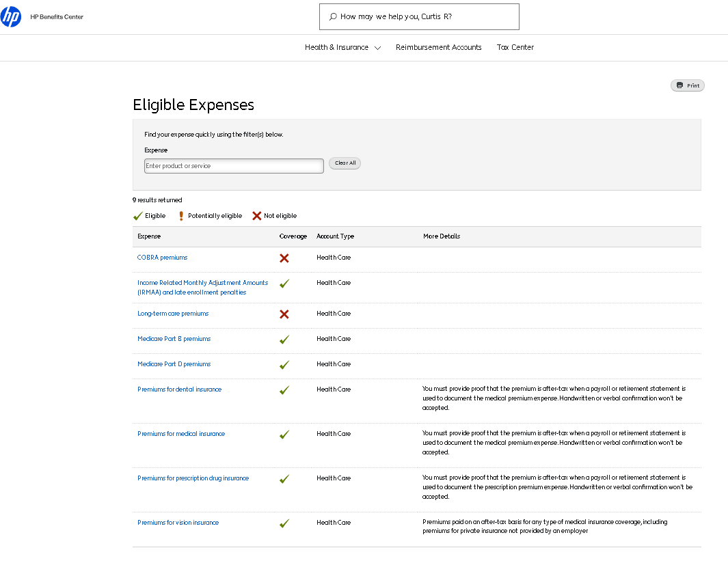Click the printer icon in Print button

(x=679, y=85)
